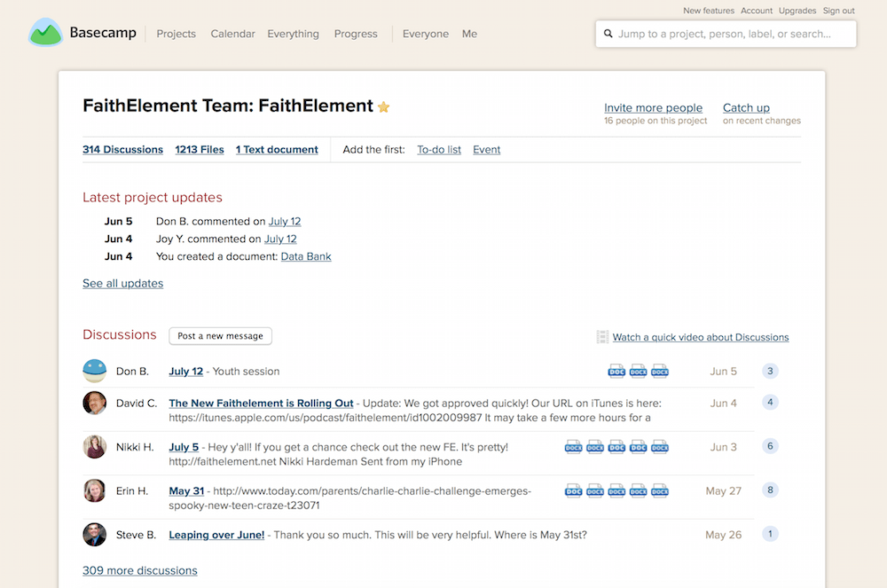
Task: Show 309 more discussions
Action: [x=140, y=570]
